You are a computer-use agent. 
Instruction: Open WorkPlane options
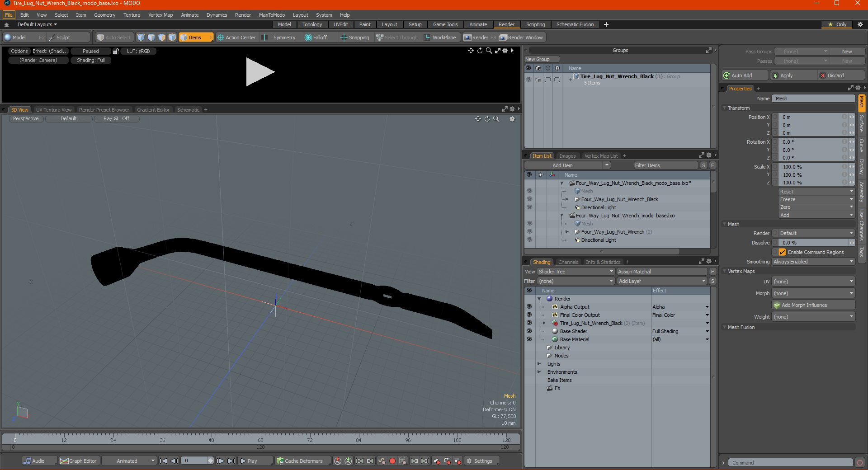point(440,38)
